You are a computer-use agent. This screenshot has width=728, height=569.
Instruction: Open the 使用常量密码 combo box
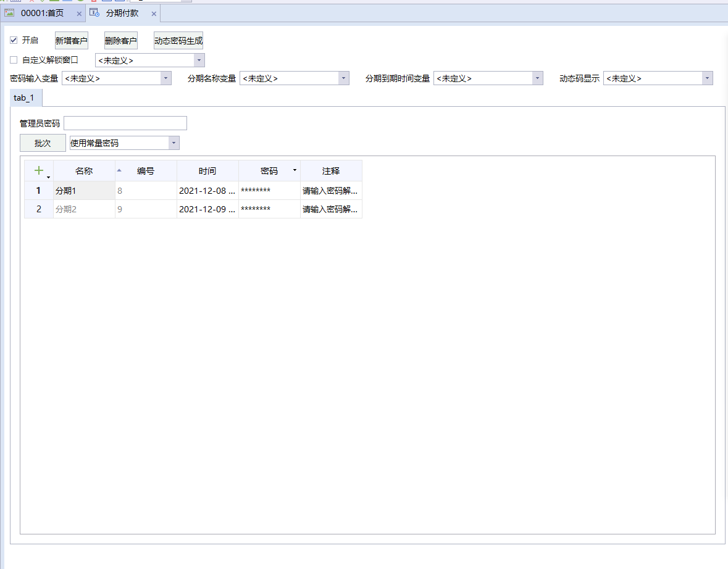tap(174, 143)
